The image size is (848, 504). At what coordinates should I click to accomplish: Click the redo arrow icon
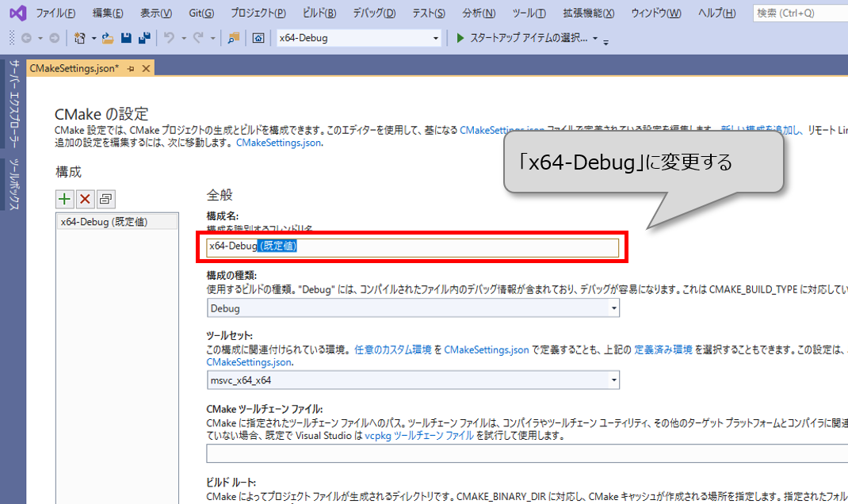pyautogui.click(x=198, y=38)
